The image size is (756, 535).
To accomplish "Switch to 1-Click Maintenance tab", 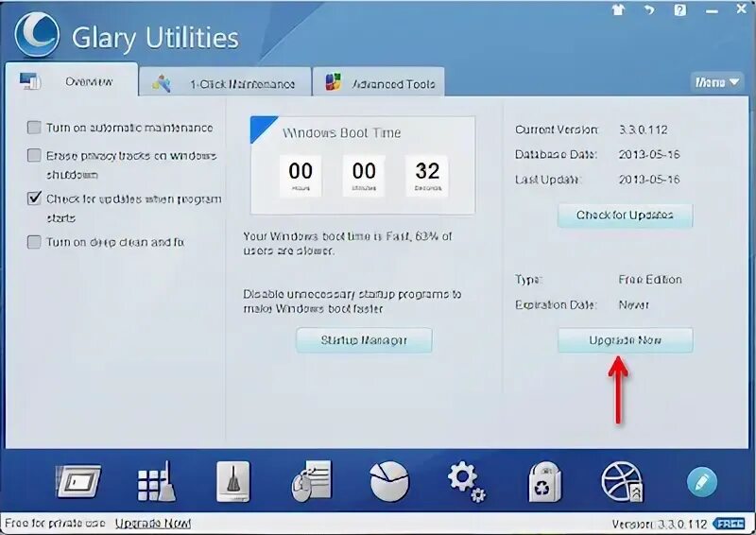I will [225, 83].
